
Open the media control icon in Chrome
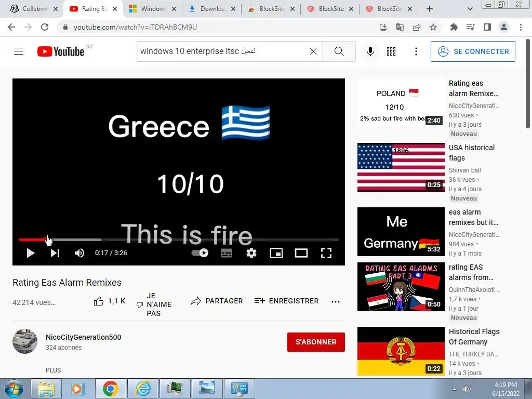[x=471, y=27]
